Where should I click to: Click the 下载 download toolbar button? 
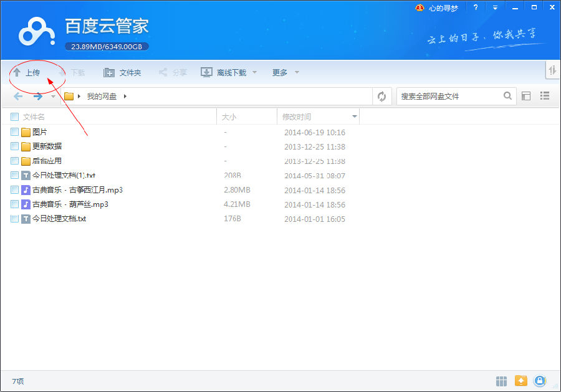point(72,73)
